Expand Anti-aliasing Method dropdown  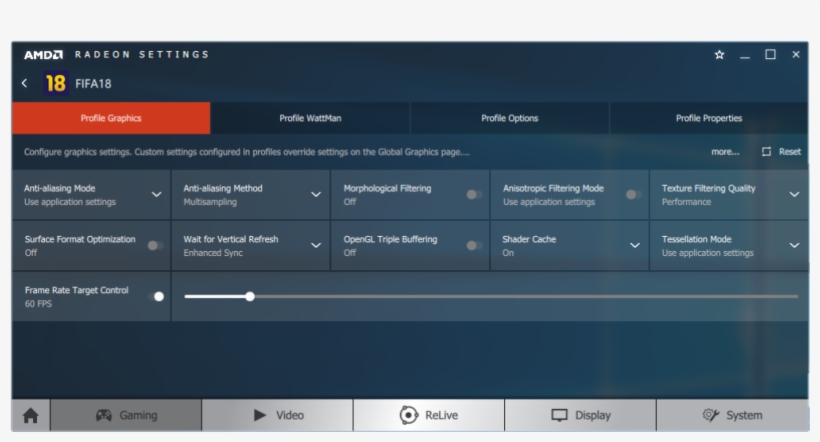(x=316, y=195)
